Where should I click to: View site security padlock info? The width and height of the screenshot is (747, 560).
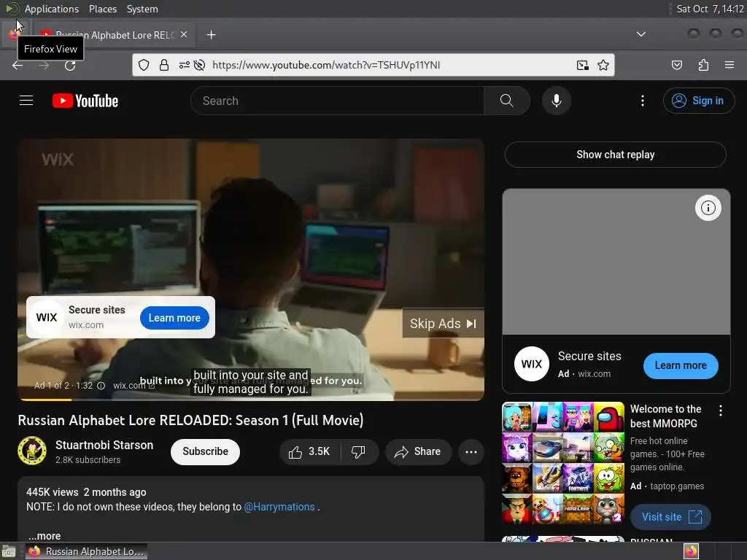click(x=164, y=65)
